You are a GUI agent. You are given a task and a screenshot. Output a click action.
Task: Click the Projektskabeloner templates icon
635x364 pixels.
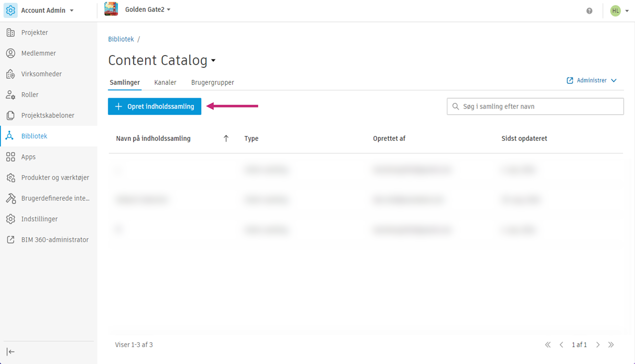pyautogui.click(x=10, y=116)
